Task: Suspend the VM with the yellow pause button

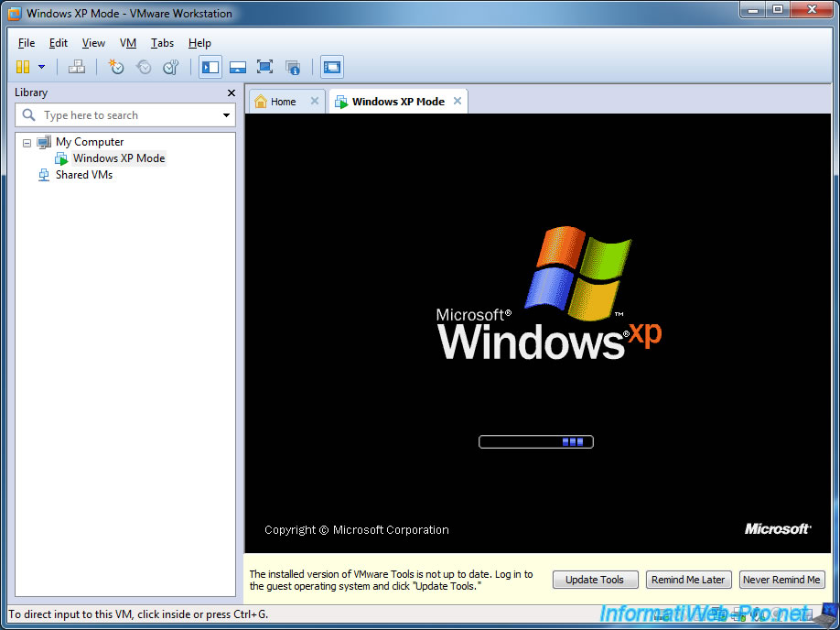Action: coord(23,67)
